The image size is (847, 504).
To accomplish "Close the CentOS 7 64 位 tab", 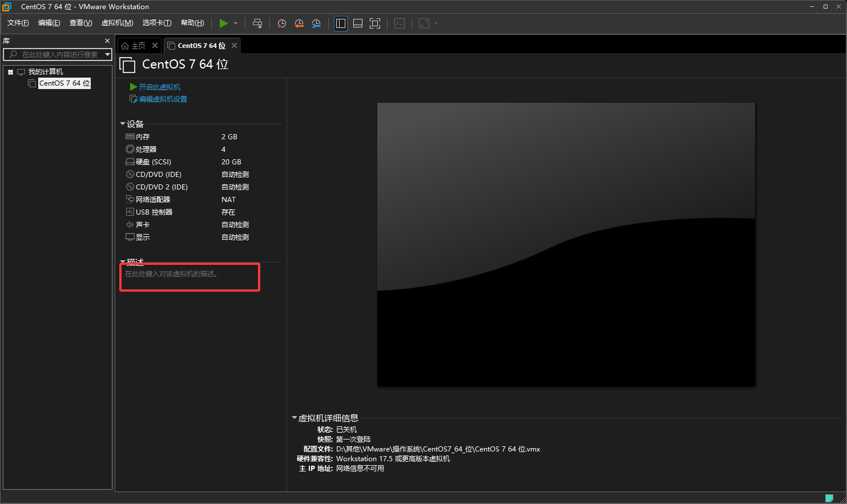I will click(234, 46).
